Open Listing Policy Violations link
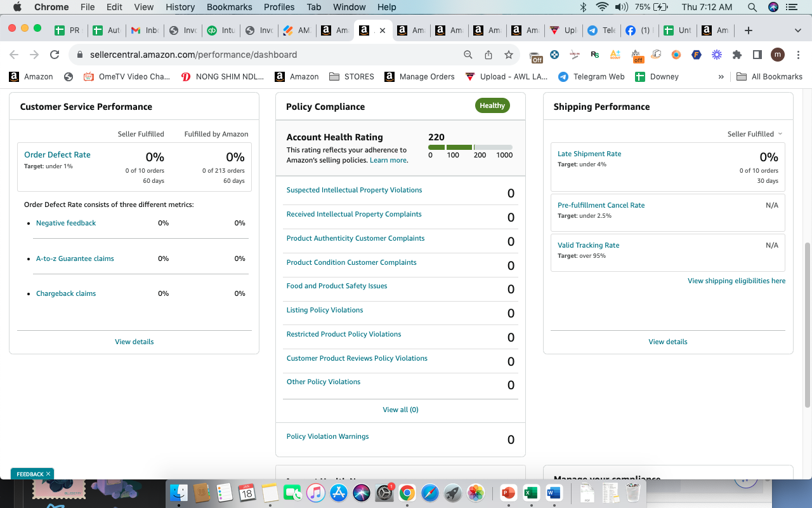 pyautogui.click(x=325, y=310)
